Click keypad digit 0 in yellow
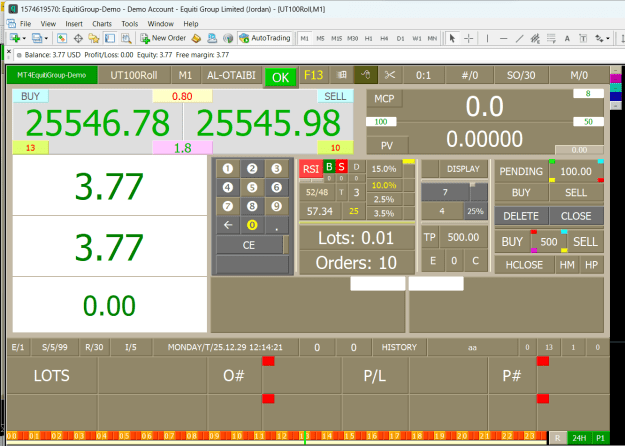The width and height of the screenshot is (625, 446). (x=252, y=225)
